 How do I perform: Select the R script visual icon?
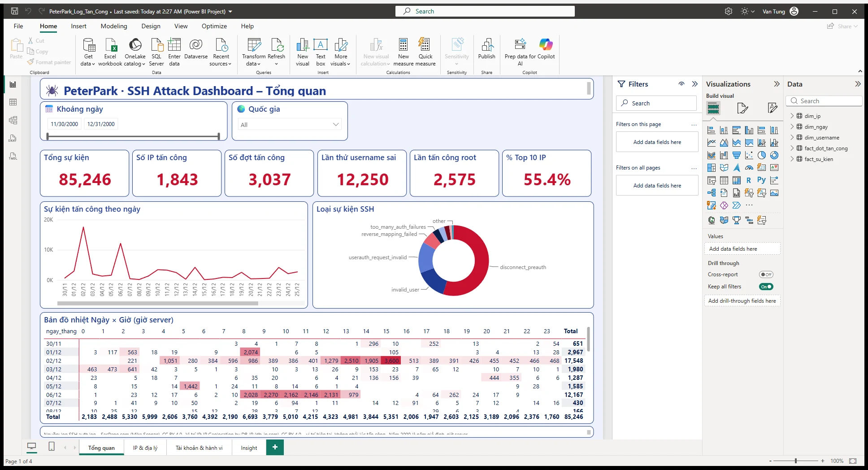tap(749, 180)
